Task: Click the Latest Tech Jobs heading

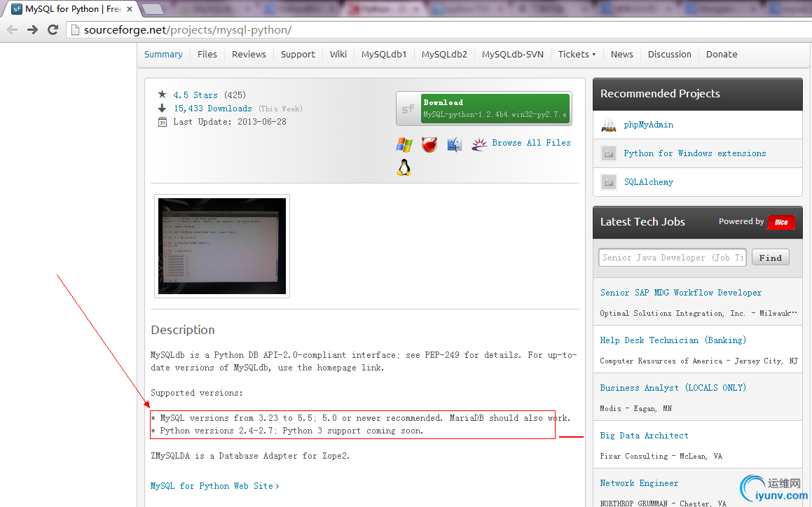Action: point(642,222)
